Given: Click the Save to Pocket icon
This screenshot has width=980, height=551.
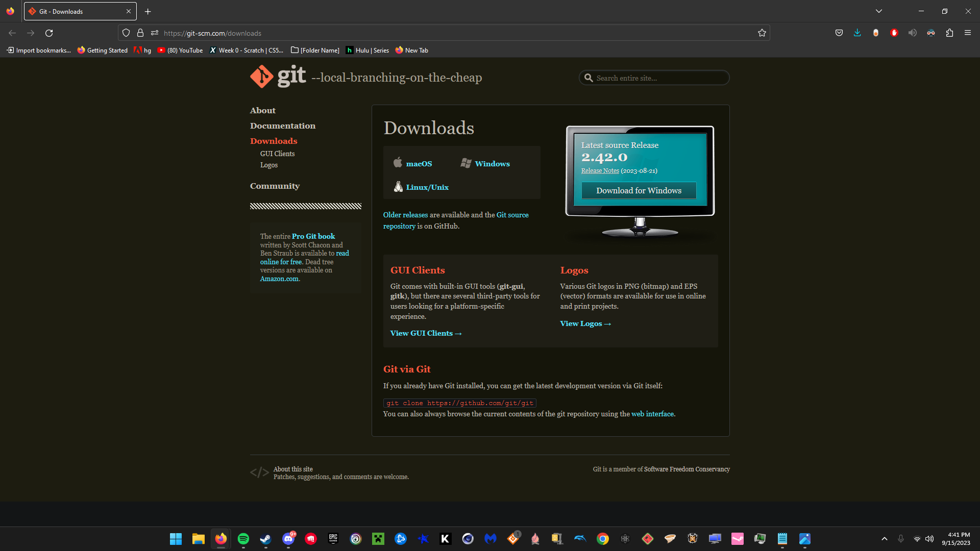Looking at the screenshot, I should click(x=839, y=33).
